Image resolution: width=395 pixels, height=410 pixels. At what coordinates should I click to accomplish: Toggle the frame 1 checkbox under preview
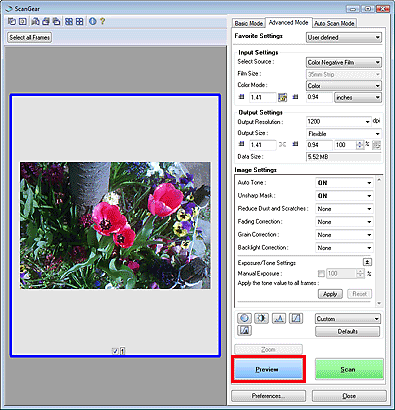pos(115,351)
